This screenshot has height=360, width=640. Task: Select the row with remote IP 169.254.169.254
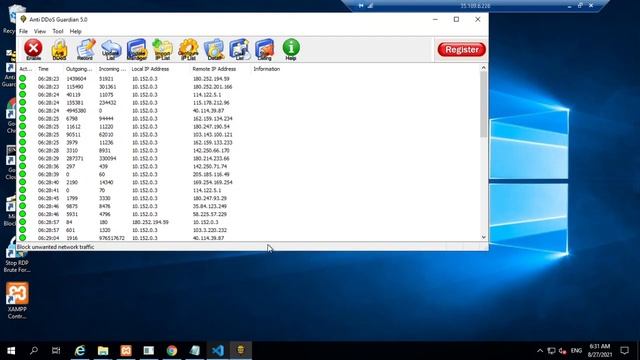pos(249,182)
